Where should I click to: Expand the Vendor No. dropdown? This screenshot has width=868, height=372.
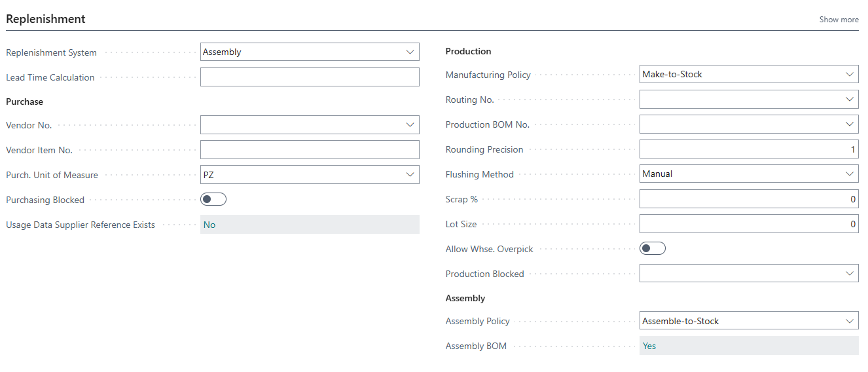(x=410, y=125)
